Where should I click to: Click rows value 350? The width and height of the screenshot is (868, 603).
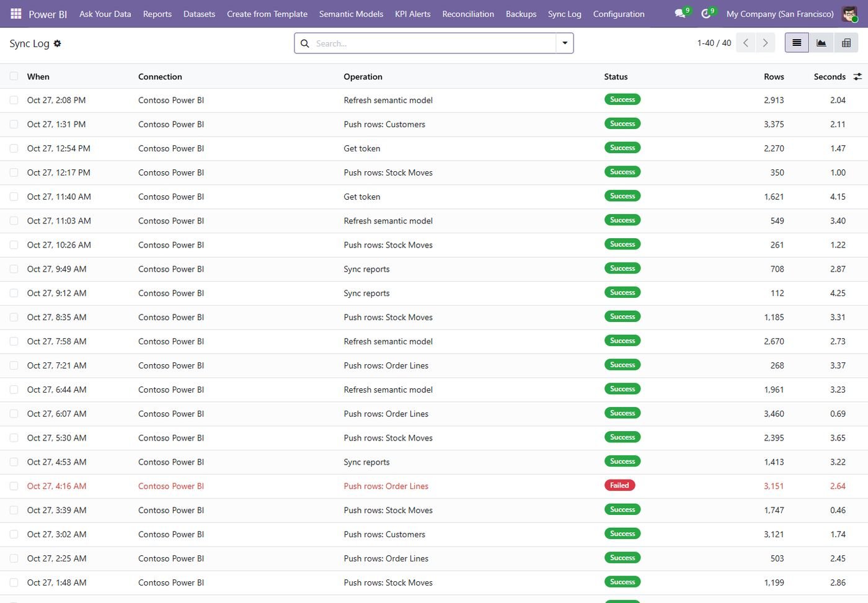point(777,172)
